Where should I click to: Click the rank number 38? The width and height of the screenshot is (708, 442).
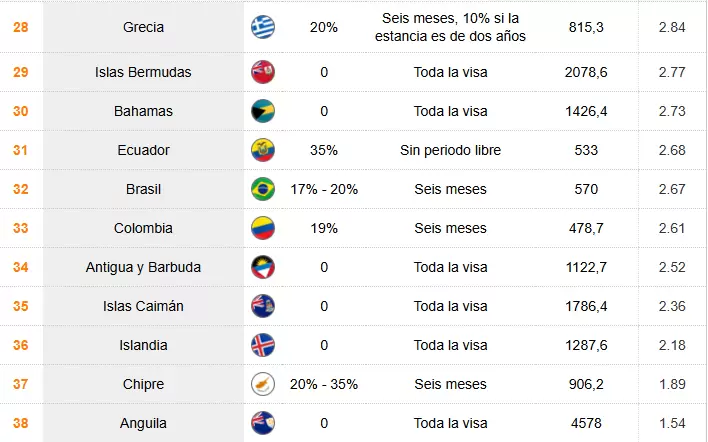point(20,423)
